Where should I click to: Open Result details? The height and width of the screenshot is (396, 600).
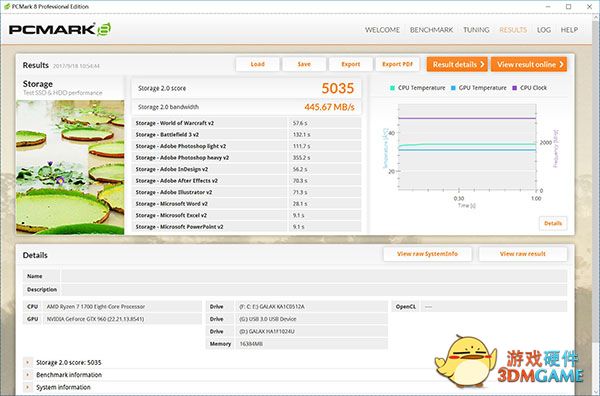[457, 64]
